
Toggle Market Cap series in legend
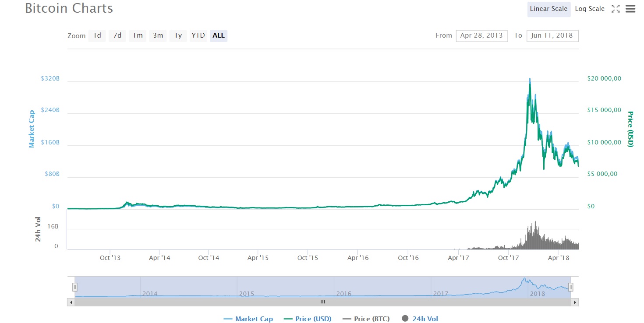[x=248, y=319]
